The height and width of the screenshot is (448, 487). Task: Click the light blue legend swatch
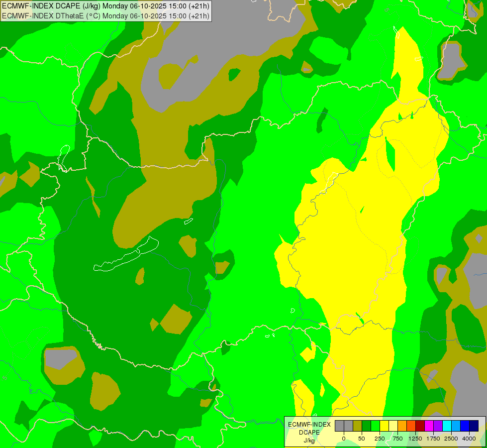tap(456, 426)
